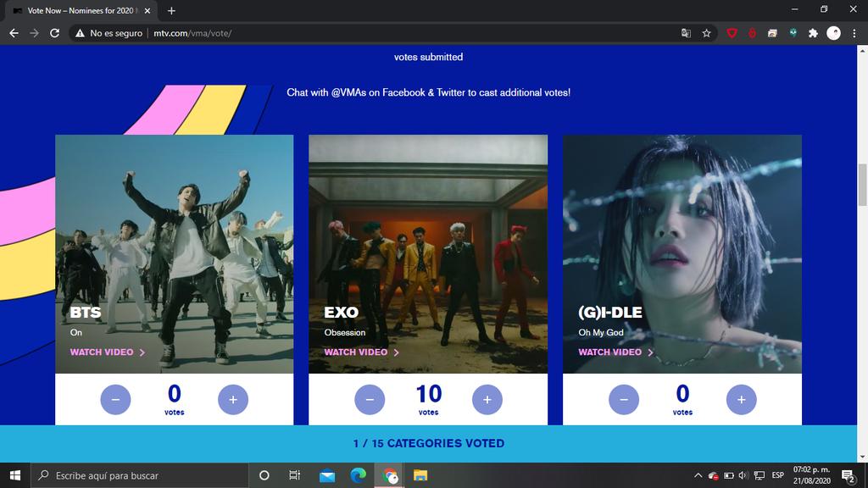Open Chrome's three-dot menu
Viewport: 868px width, 488px height.
pos(854,33)
